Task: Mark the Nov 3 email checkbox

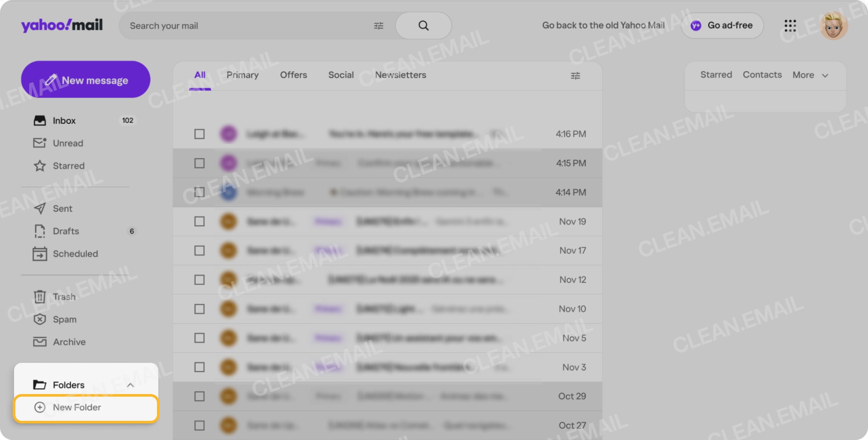Action: point(199,367)
